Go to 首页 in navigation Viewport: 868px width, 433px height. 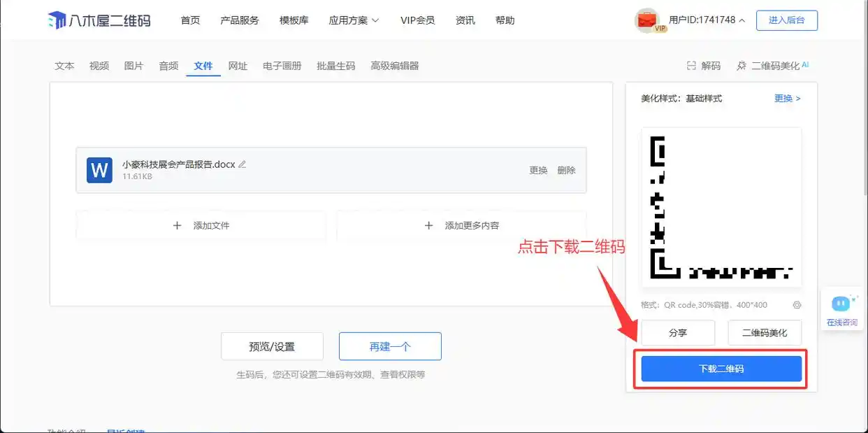[x=190, y=20]
